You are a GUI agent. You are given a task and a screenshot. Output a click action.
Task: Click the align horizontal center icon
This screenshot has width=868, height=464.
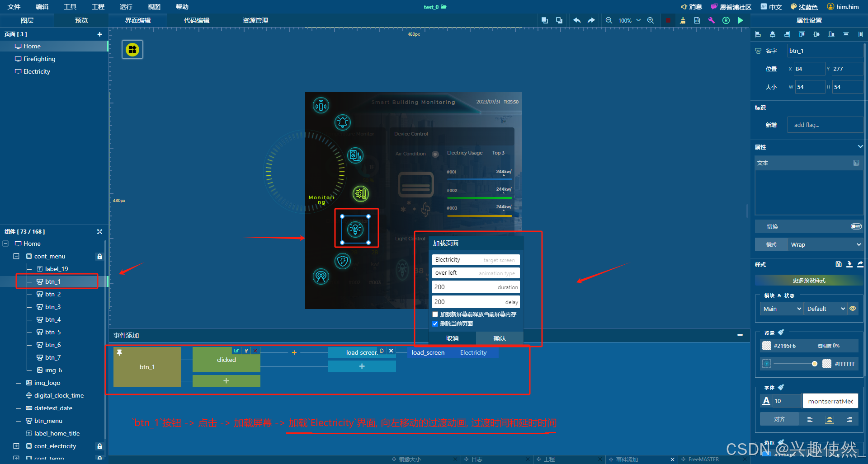click(x=773, y=34)
